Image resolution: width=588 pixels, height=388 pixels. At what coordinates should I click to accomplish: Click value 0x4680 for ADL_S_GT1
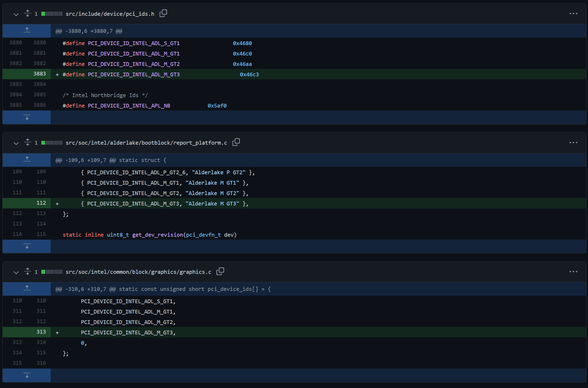click(x=242, y=43)
